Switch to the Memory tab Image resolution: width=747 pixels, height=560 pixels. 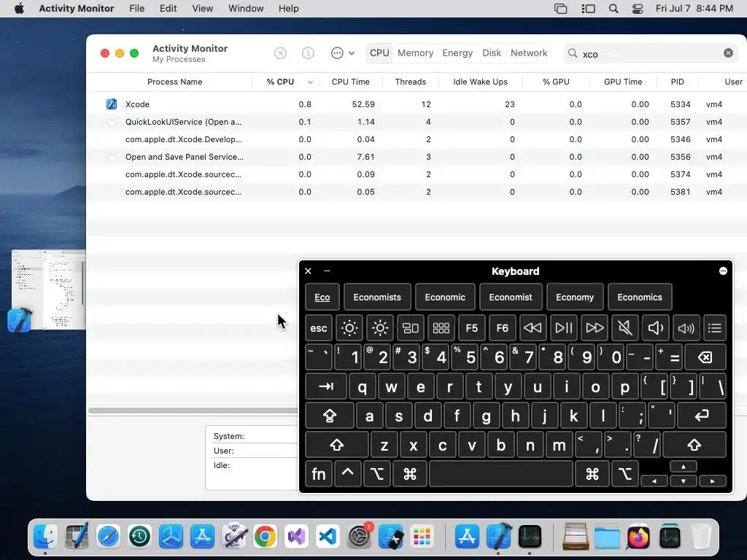415,52
